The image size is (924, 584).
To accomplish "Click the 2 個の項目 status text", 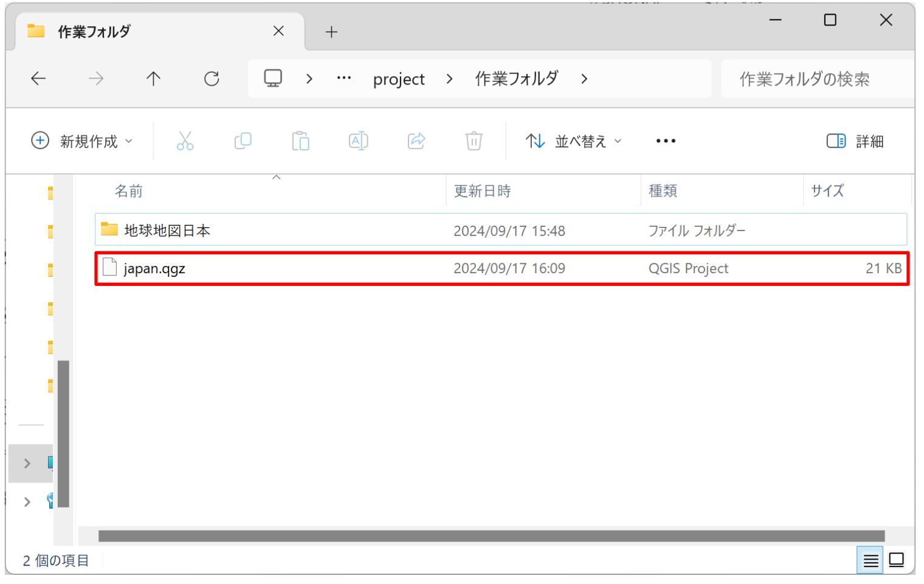I will click(56, 560).
